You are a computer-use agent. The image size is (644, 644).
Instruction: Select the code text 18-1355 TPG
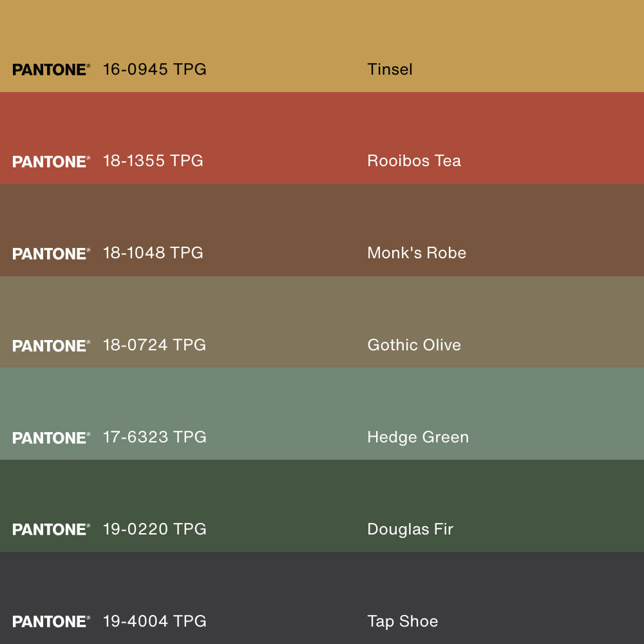click(x=153, y=161)
